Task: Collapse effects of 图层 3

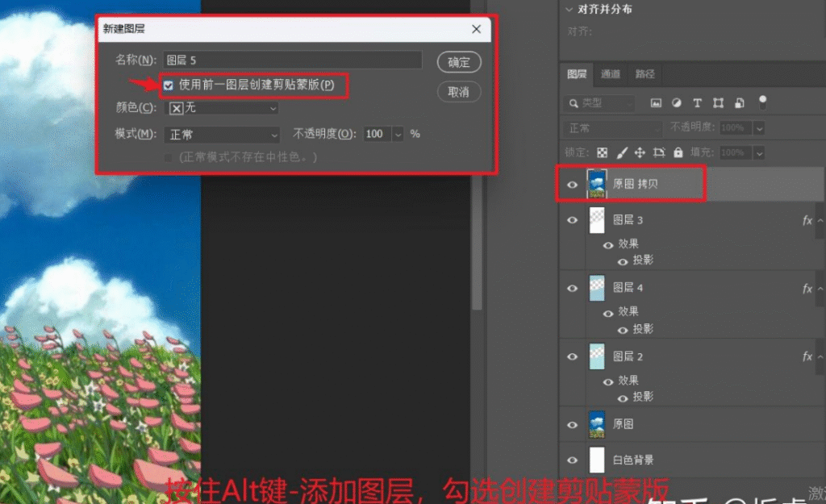Action: pyautogui.click(x=820, y=221)
